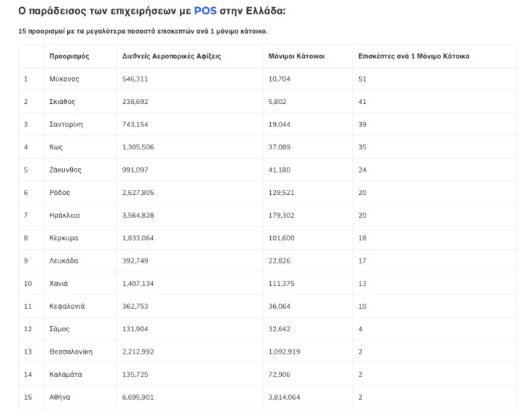
Task: Click the Μόνιμοι Κάτοικοι column header
Action: [296, 56]
